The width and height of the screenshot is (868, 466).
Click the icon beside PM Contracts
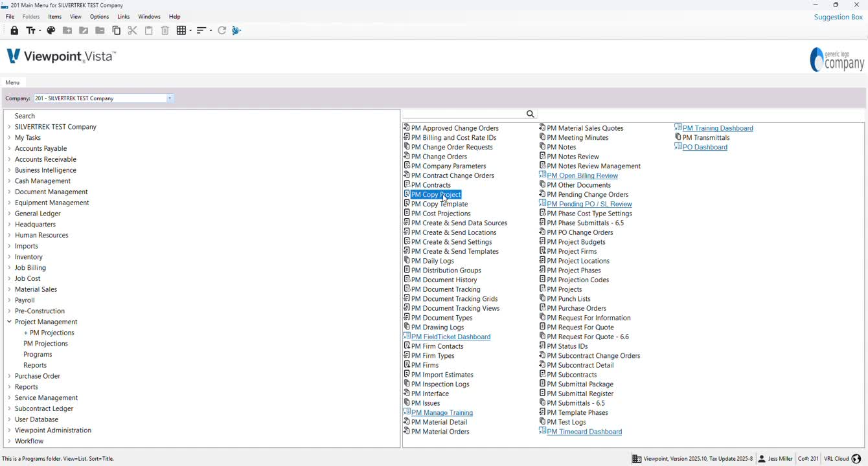coord(407,184)
